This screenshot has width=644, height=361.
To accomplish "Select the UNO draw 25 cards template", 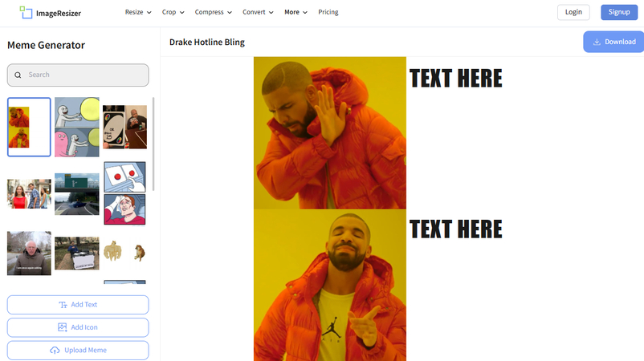I will 124,128.
